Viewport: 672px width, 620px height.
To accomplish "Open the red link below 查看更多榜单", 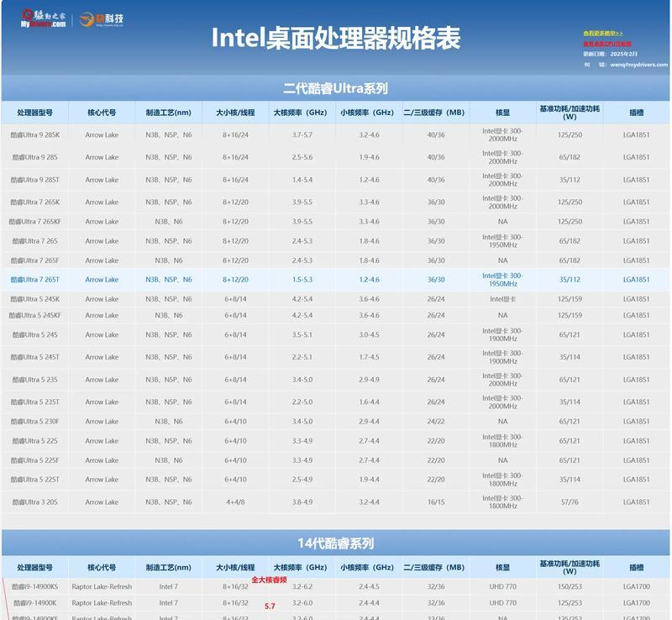I will 606,44.
